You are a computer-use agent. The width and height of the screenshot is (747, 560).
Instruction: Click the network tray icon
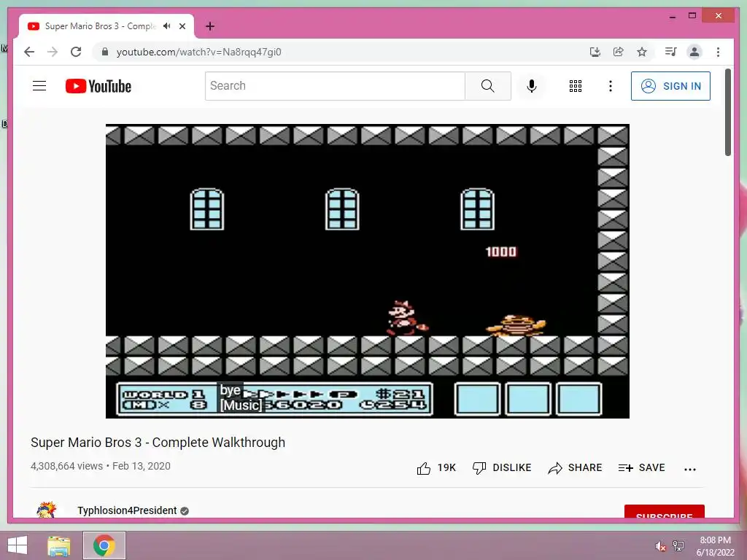tap(678, 545)
